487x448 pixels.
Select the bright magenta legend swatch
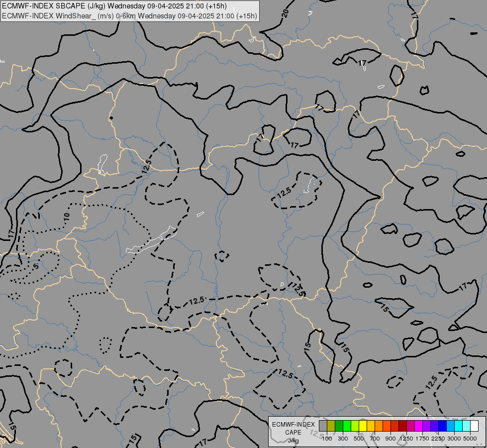[x=418, y=426]
